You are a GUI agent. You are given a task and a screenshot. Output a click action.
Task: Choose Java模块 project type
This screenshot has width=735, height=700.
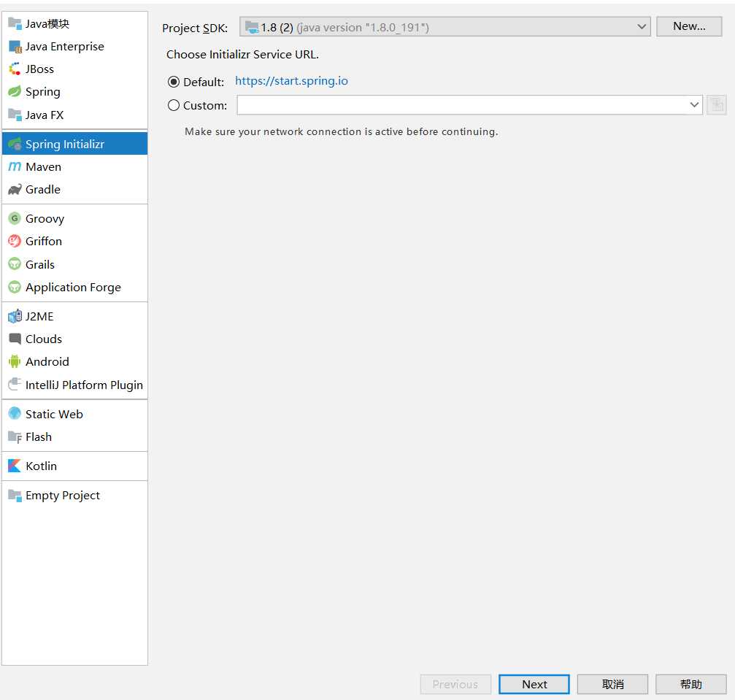coord(74,23)
